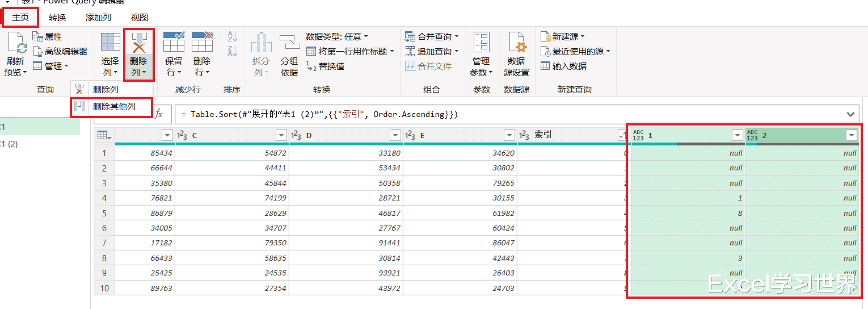Click the 索引 column type icon
Screen dimensions: 868x309
coord(525,135)
